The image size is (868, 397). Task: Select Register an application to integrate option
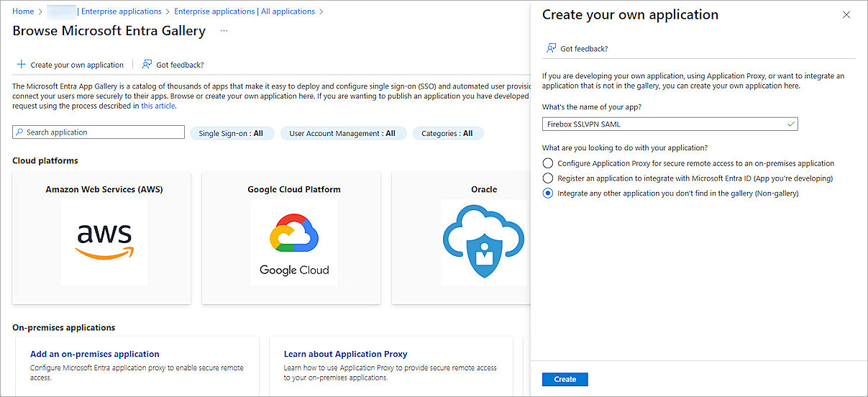point(549,178)
